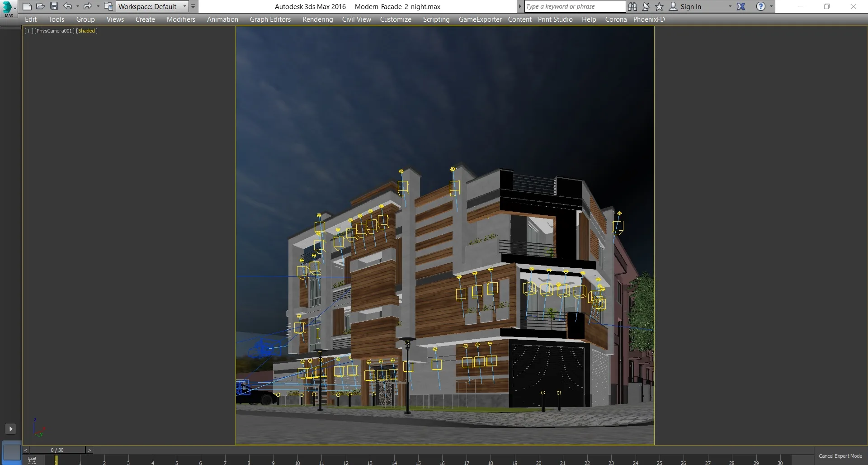Expand the Sign In dropdown arrow
Image resolution: width=868 pixels, height=465 pixels.
730,6
